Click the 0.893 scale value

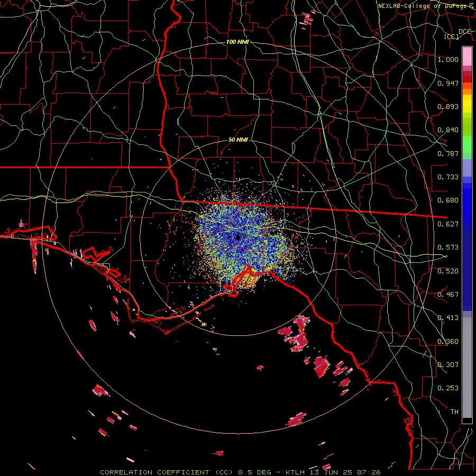(448, 106)
